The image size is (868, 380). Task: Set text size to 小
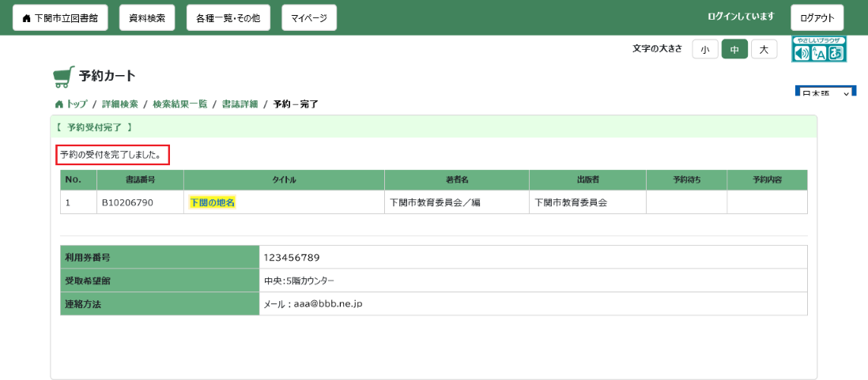point(705,49)
